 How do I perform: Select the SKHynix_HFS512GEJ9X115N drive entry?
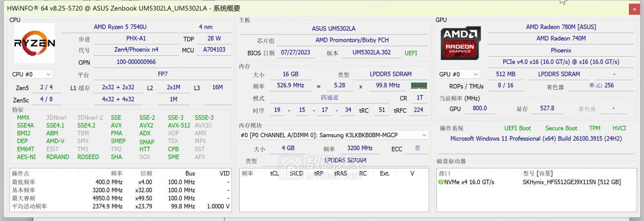(x=572, y=182)
